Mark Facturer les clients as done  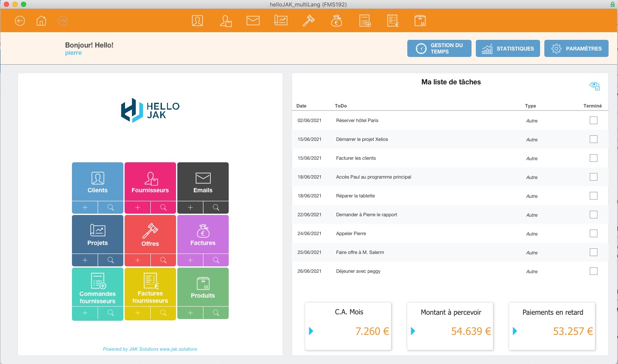(x=594, y=158)
